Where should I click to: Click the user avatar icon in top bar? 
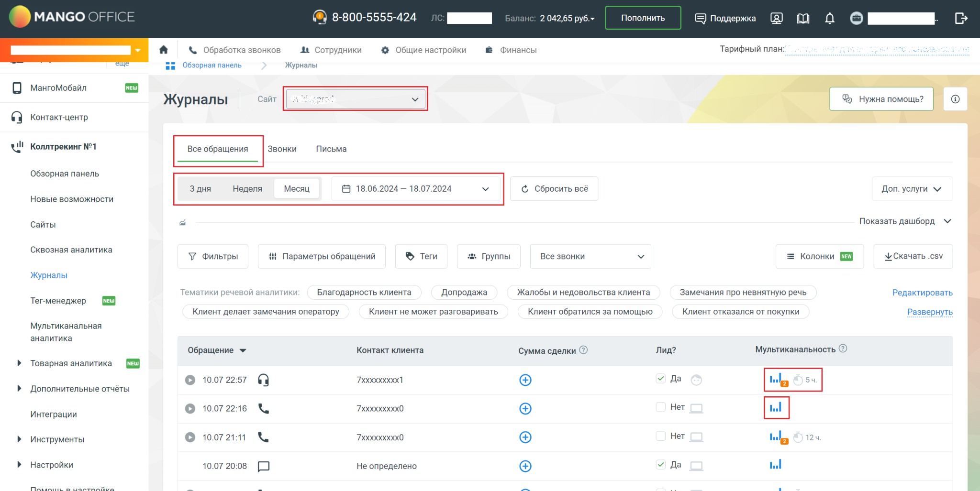point(857,18)
